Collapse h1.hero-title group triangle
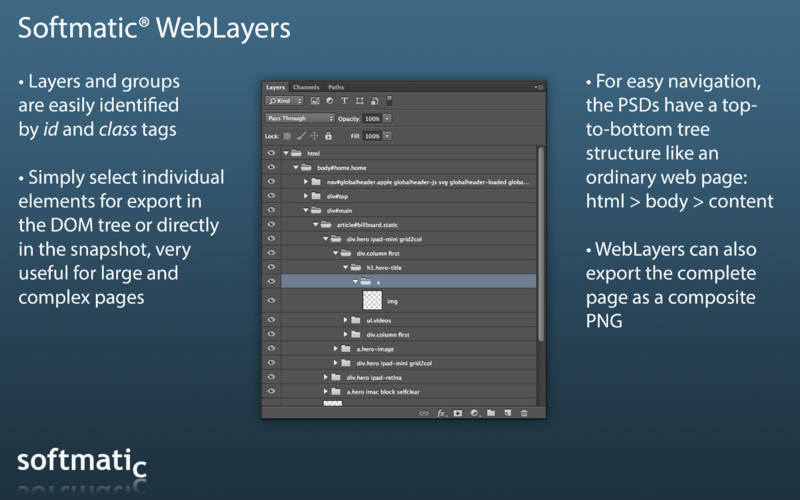Image resolution: width=800 pixels, height=500 pixels. [x=345, y=267]
